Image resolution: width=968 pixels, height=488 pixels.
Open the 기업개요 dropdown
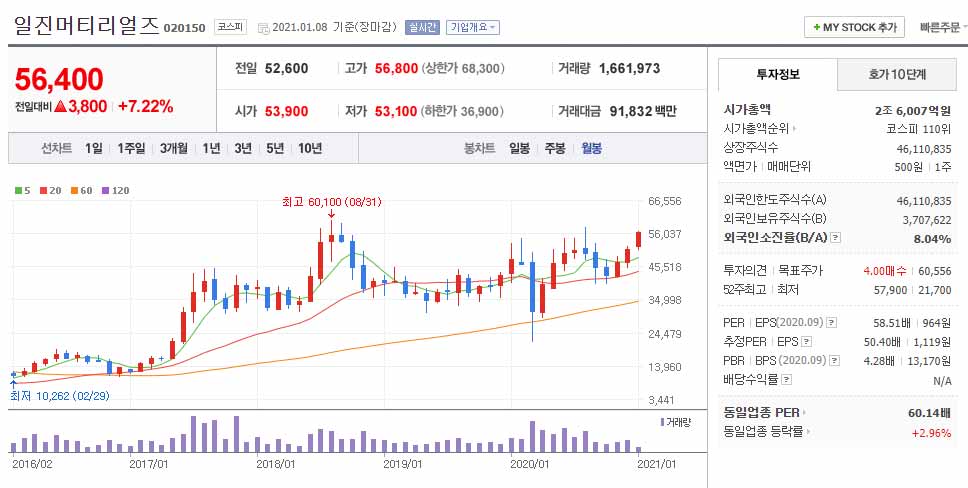[472, 28]
